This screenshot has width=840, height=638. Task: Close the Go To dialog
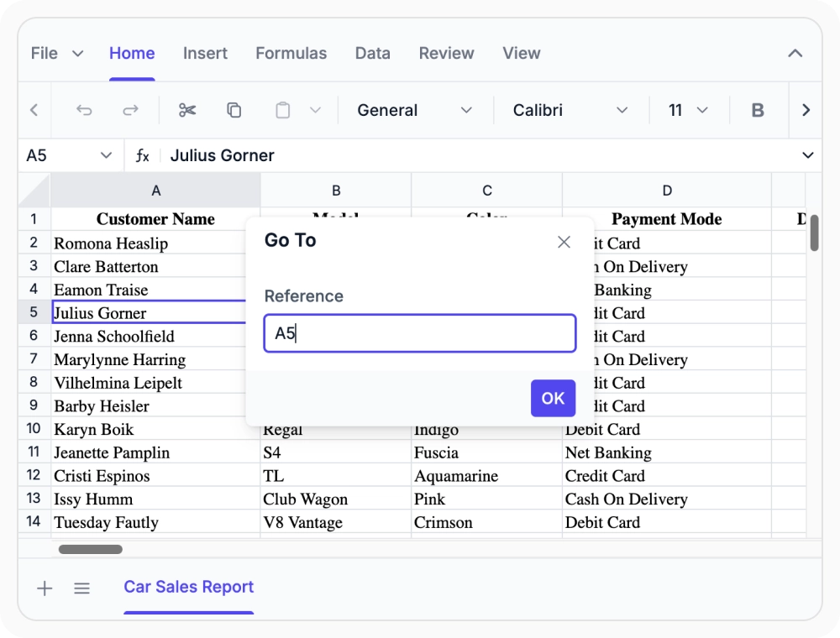[x=564, y=242]
